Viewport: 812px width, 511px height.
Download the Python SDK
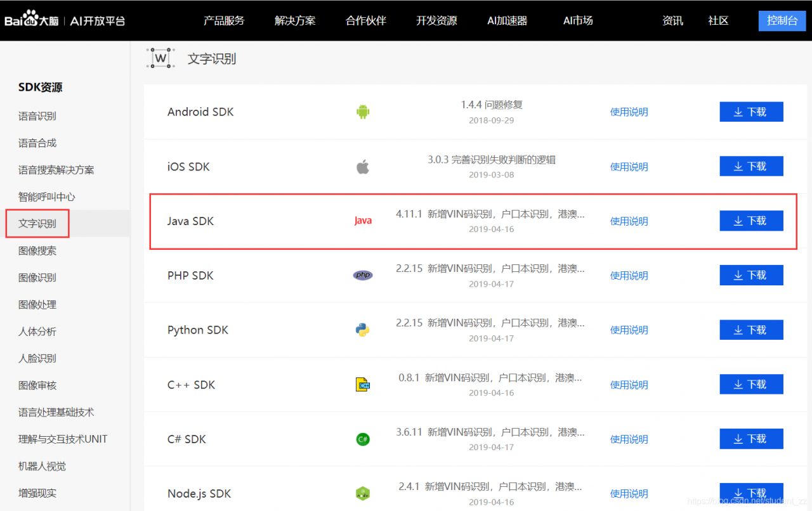pyautogui.click(x=751, y=330)
